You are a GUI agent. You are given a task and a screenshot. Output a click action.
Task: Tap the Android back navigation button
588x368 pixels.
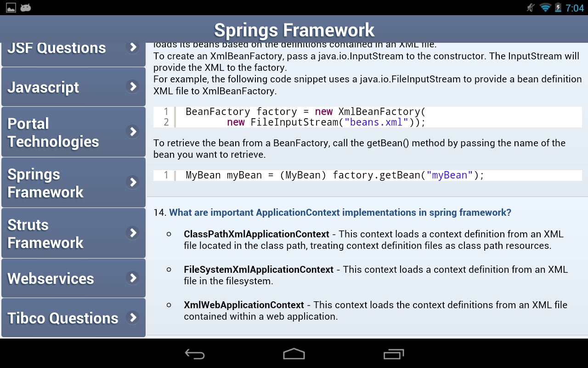[195, 354]
